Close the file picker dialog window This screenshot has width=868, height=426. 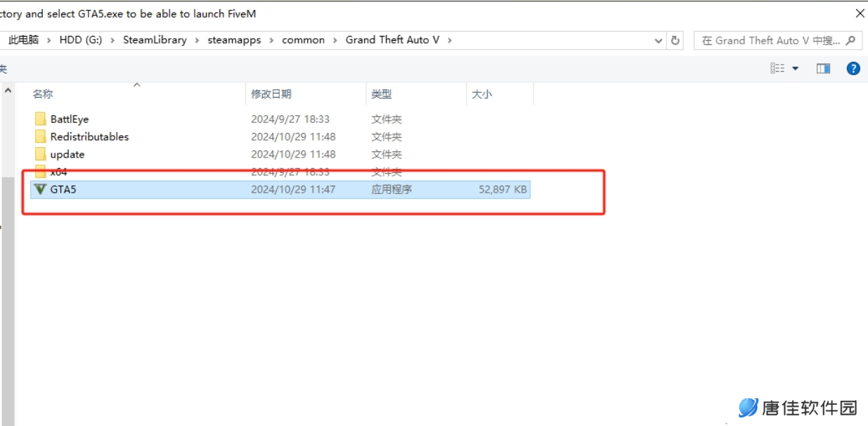pos(860,13)
